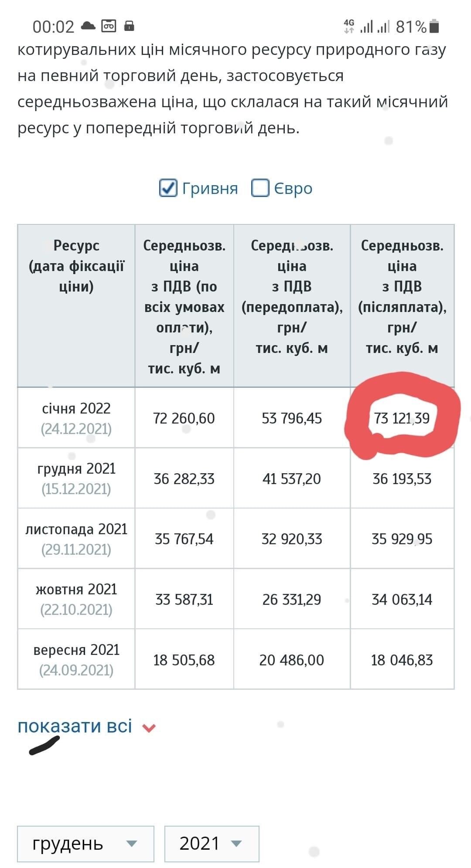Screen dimensions: 471x868
Task: Tap the 4G network indicator icon
Action: pos(349,26)
